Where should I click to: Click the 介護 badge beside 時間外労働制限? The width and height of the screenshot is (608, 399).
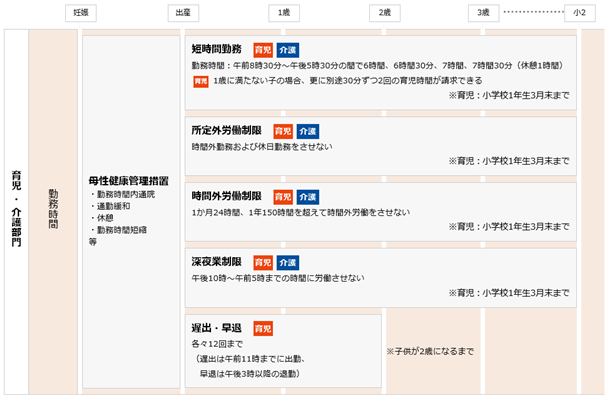tap(308, 197)
